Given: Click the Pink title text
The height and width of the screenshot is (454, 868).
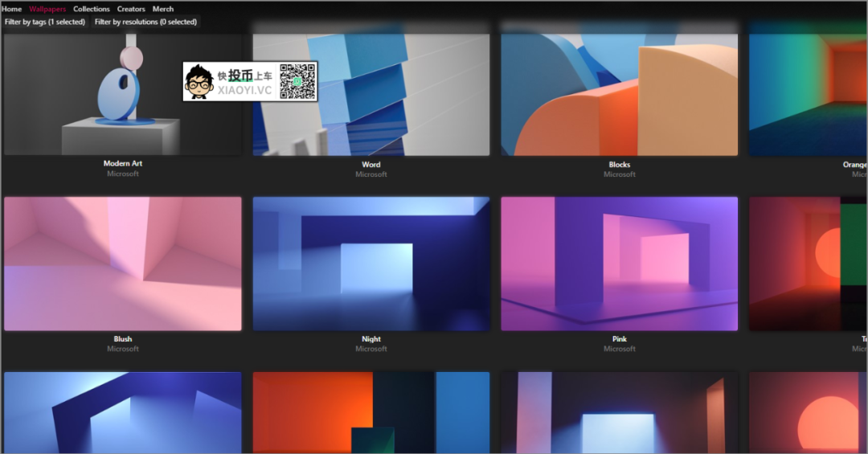Looking at the screenshot, I should [620, 339].
